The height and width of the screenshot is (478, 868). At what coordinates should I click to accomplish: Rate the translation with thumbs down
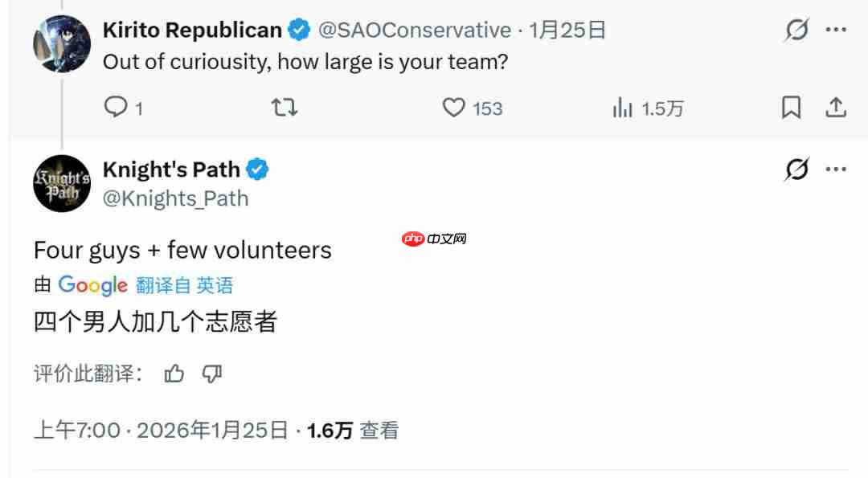click(x=211, y=374)
